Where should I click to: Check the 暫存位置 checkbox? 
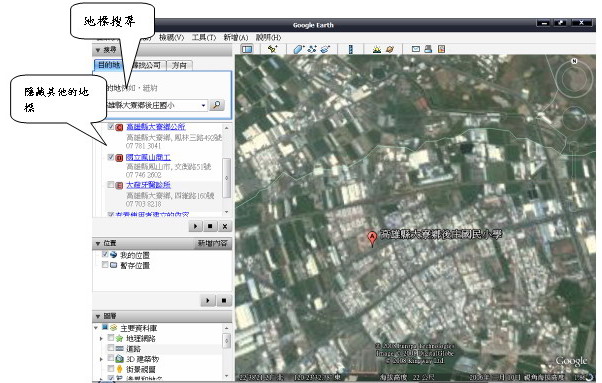pos(105,264)
